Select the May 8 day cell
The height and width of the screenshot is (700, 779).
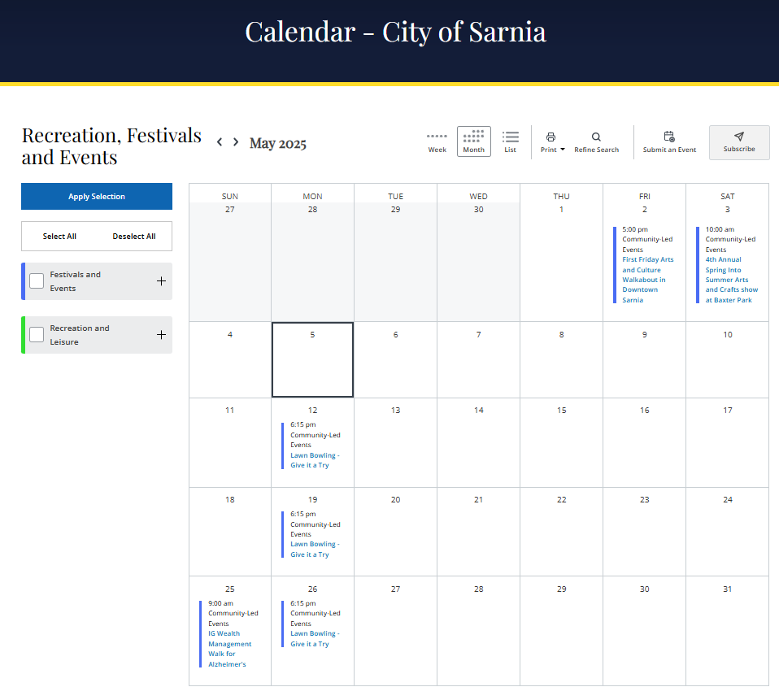tap(561, 359)
